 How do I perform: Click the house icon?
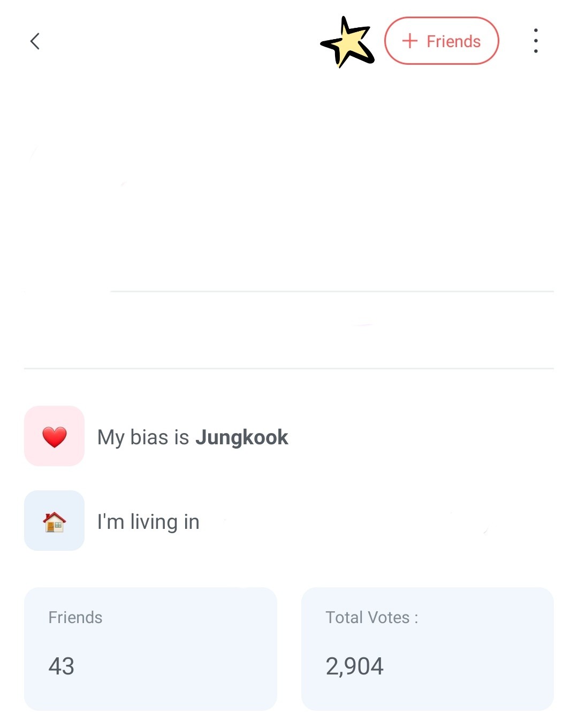click(54, 521)
